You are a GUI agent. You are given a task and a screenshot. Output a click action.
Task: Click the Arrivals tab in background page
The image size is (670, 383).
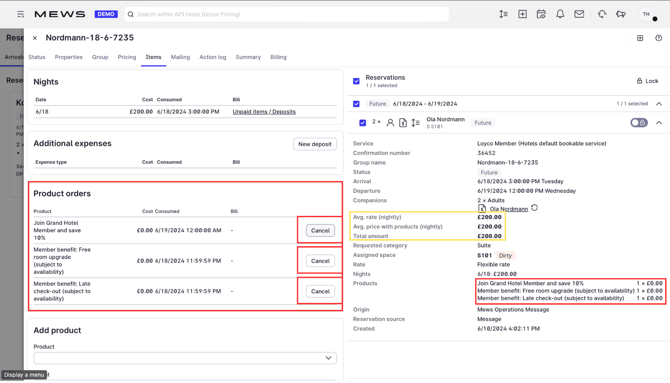point(14,57)
